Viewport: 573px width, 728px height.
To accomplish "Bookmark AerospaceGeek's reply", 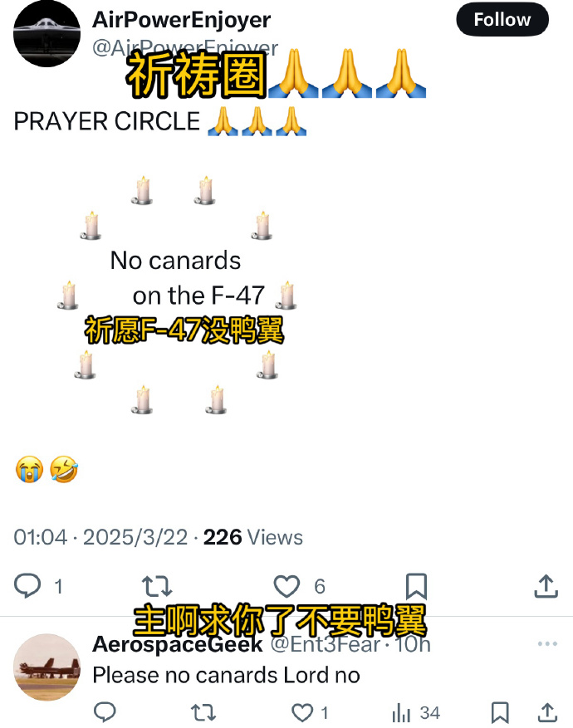I will click(500, 712).
